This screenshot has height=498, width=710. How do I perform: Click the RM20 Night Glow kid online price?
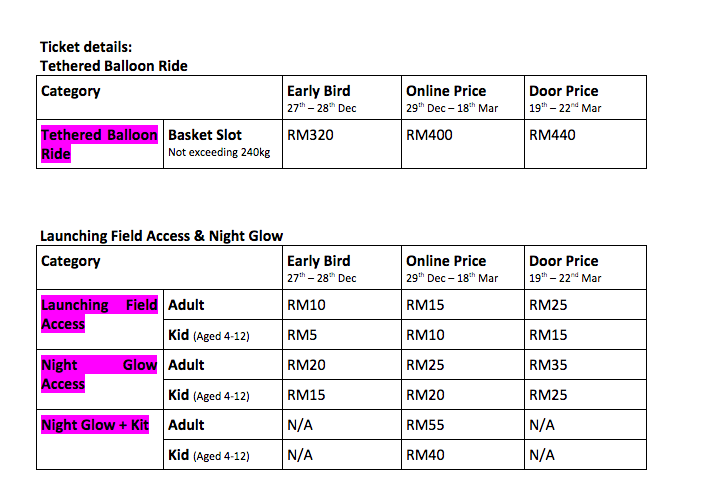click(x=425, y=394)
